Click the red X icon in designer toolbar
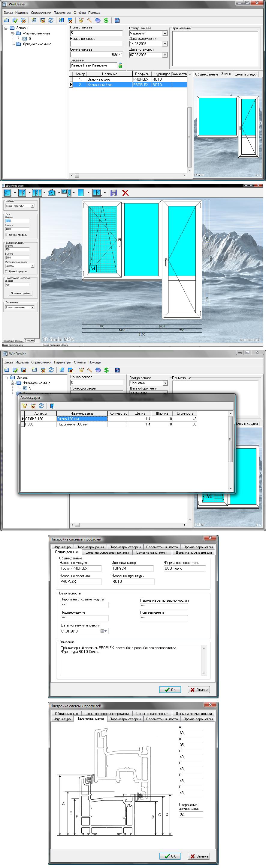 click(x=125, y=193)
